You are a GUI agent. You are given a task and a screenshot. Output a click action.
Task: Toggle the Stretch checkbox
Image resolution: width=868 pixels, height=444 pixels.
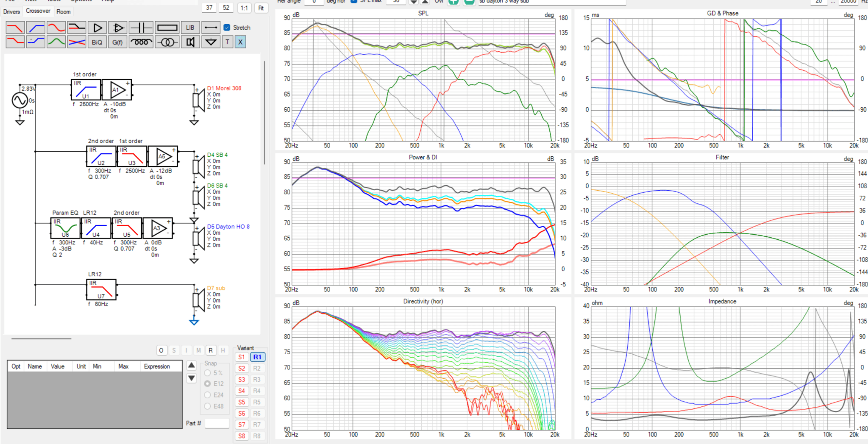tap(227, 28)
